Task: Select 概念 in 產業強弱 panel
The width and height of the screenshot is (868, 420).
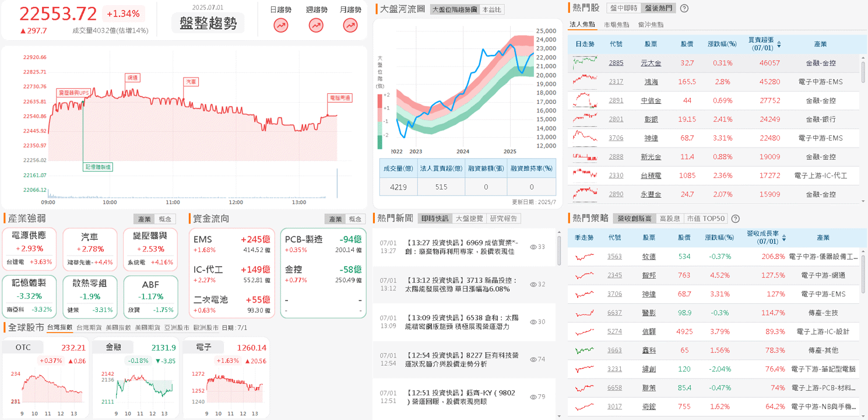Action: (165, 219)
